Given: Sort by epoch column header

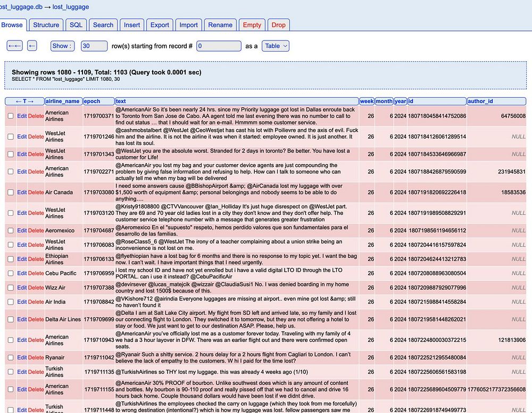Looking at the screenshot, I should pos(99,101).
